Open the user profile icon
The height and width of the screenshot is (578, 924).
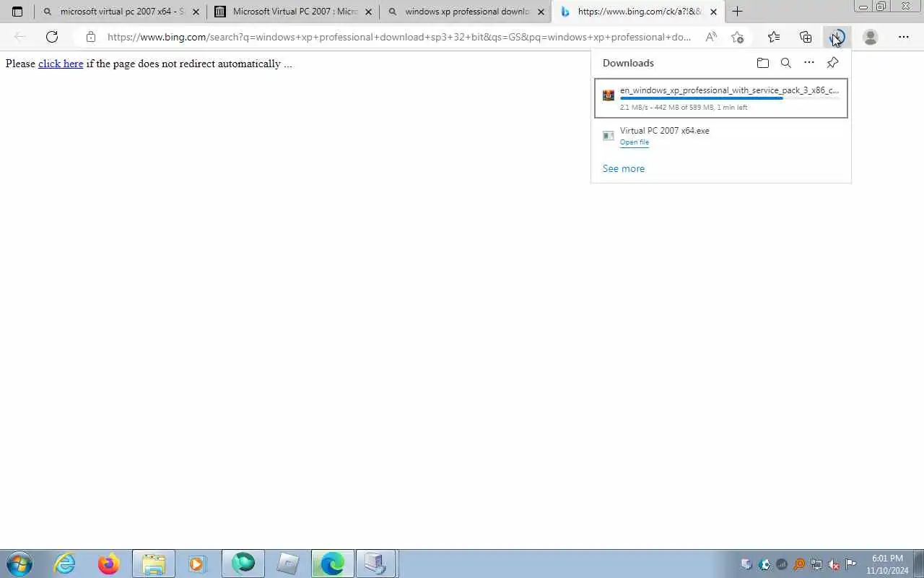[x=871, y=37]
